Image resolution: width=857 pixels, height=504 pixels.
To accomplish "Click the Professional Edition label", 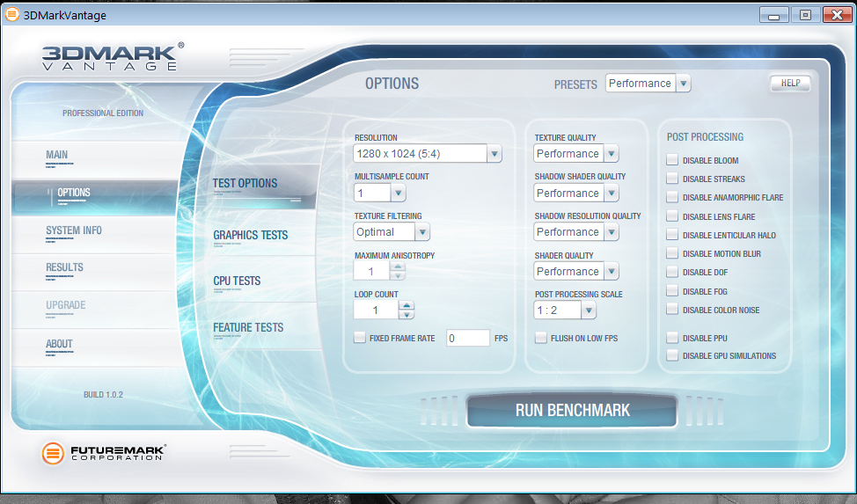I will [x=103, y=113].
